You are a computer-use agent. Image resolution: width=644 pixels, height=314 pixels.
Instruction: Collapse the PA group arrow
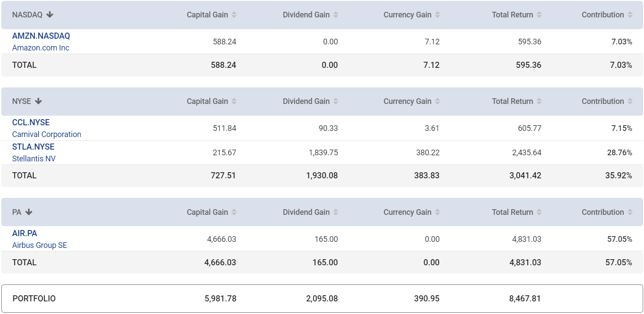point(29,212)
